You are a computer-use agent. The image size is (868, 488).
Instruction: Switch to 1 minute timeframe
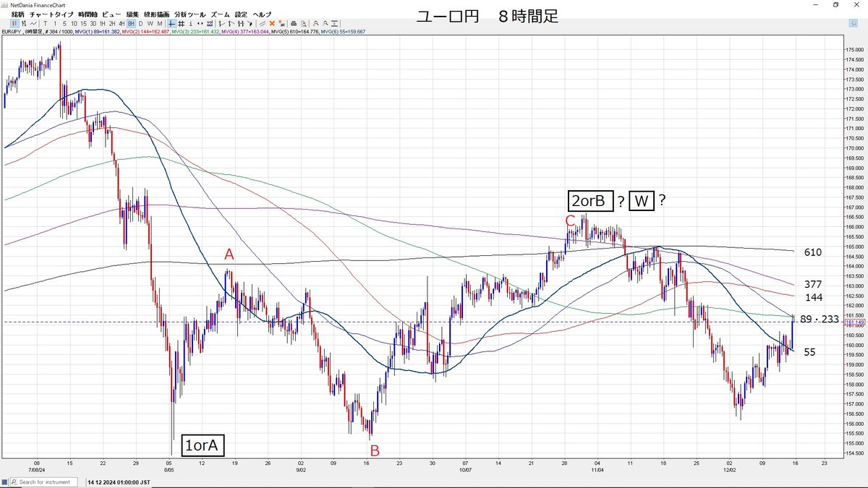point(55,24)
